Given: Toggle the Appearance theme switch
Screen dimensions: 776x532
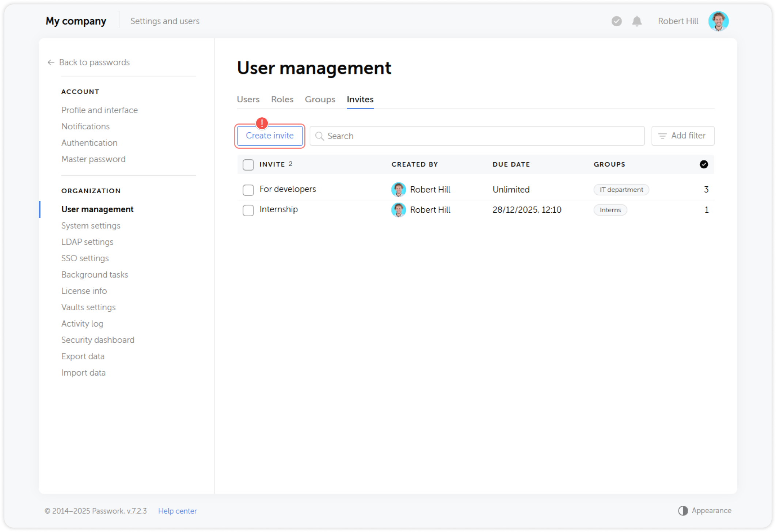Looking at the screenshot, I should coord(683,510).
